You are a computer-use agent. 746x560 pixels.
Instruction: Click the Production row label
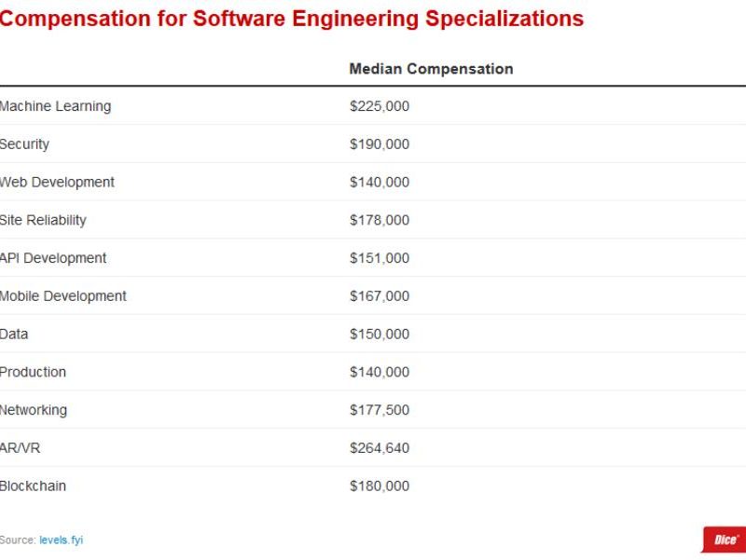(33, 372)
